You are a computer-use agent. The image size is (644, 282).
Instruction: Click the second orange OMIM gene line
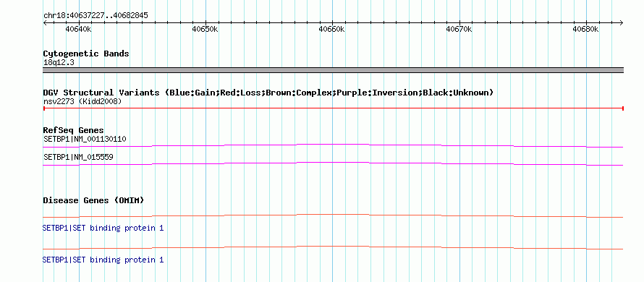point(333,247)
